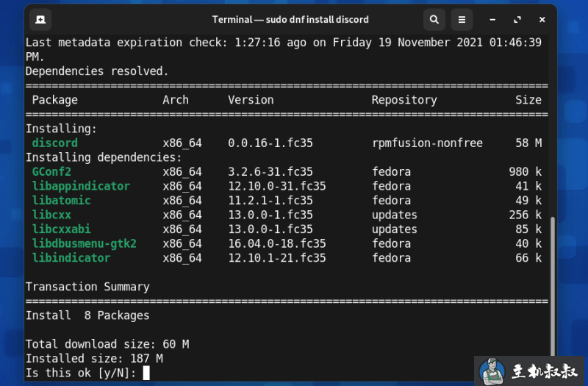The image size is (588, 386).
Task: Open the terminal search tool
Action: tap(434, 20)
